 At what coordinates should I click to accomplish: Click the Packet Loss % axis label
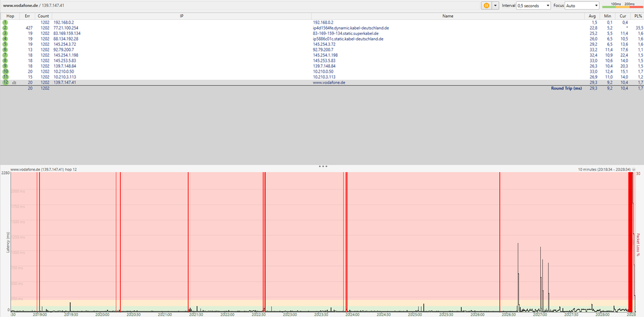coord(638,245)
